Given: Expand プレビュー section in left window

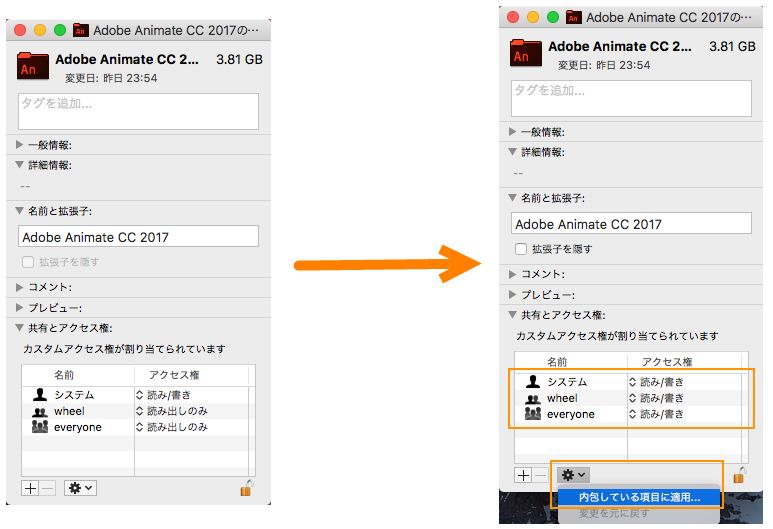Looking at the screenshot, I should [19, 308].
